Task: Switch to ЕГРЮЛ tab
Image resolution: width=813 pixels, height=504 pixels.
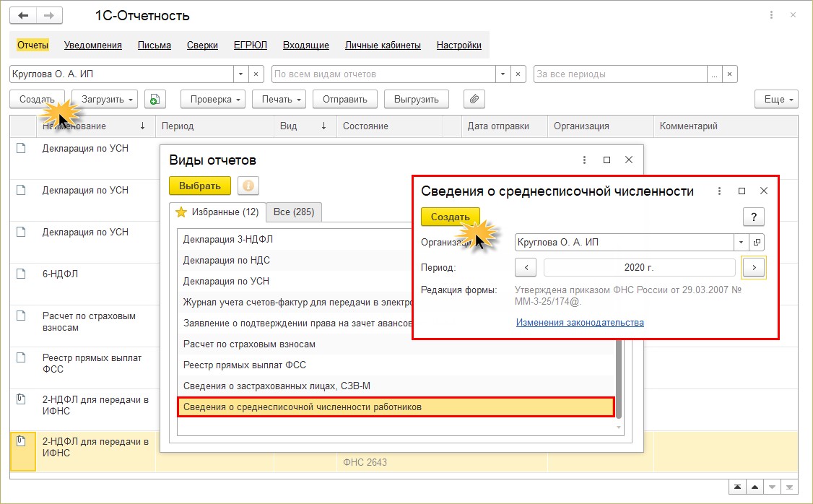Action: tap(251, 45)
